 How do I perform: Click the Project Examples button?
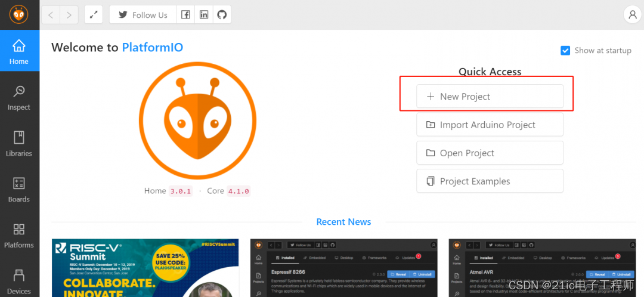(x=490, y=181)
